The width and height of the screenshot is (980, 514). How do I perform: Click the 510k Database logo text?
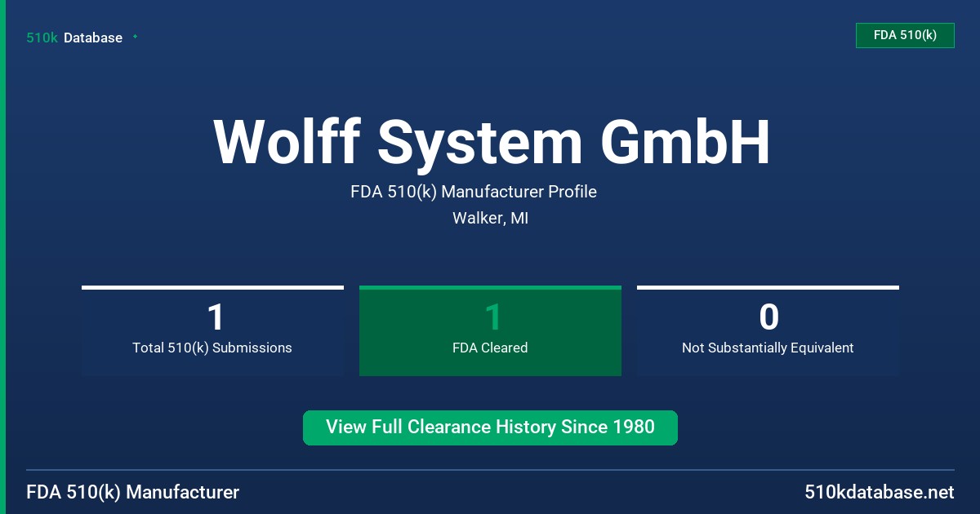pos(74,38)
